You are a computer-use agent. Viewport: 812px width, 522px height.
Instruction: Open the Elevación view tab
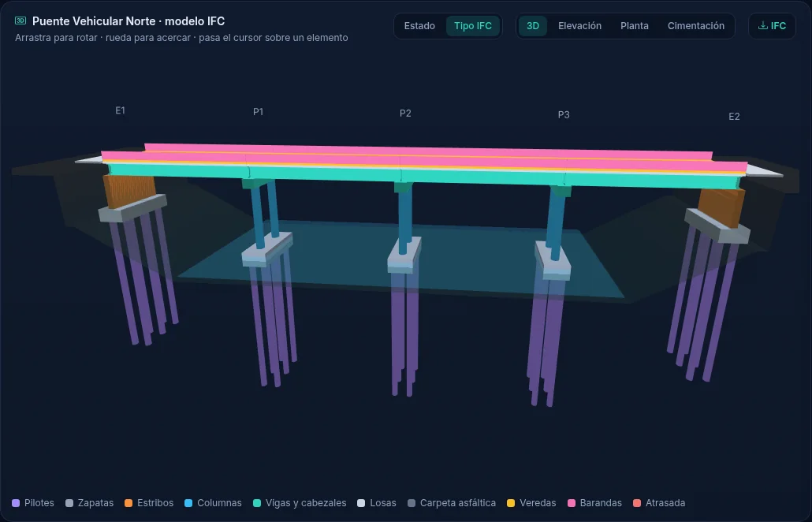click(x=579, y=26)
